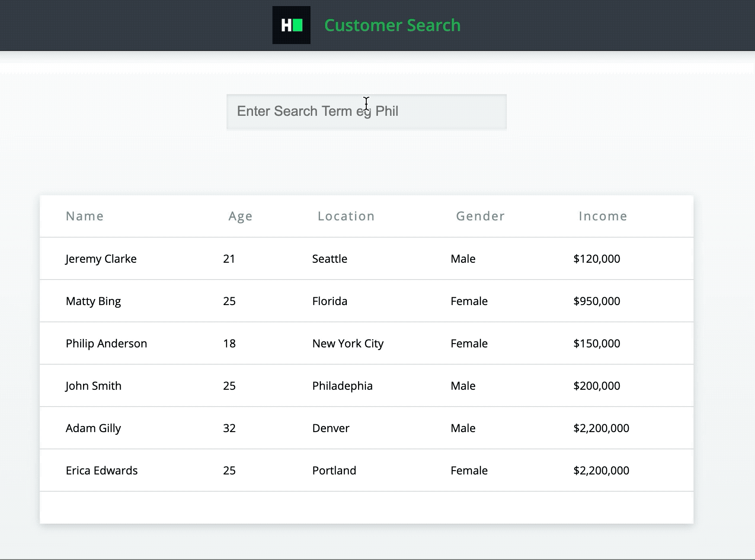Click Female in Erica Edwards' row
755x560 pixels.
coord(469,470)
